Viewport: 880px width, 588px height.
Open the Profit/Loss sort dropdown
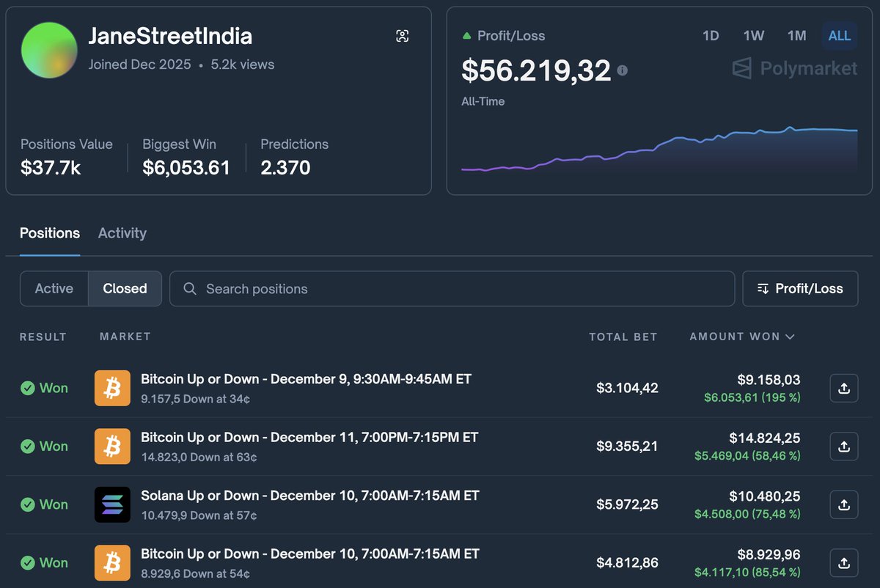point(800,289)
